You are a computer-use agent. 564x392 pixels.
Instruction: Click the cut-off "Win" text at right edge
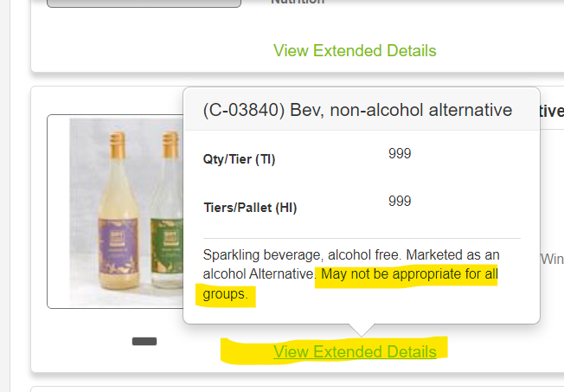(x=551, y=258)
